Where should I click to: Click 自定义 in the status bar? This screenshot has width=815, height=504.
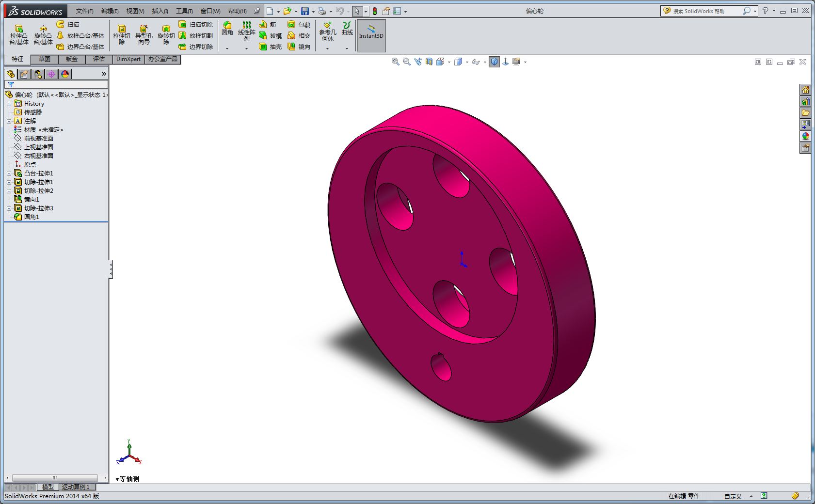click(x=733, y=496)
